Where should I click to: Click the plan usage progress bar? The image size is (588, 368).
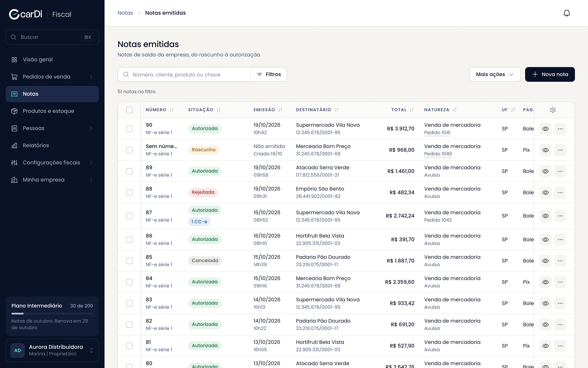click(52, 313)
